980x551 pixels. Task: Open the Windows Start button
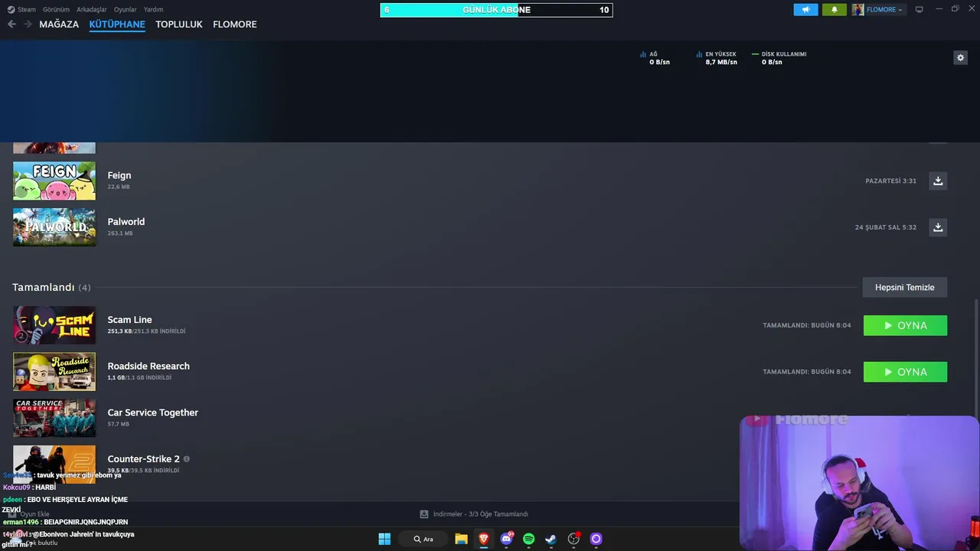pyautogui.click(x=384, y=539)
